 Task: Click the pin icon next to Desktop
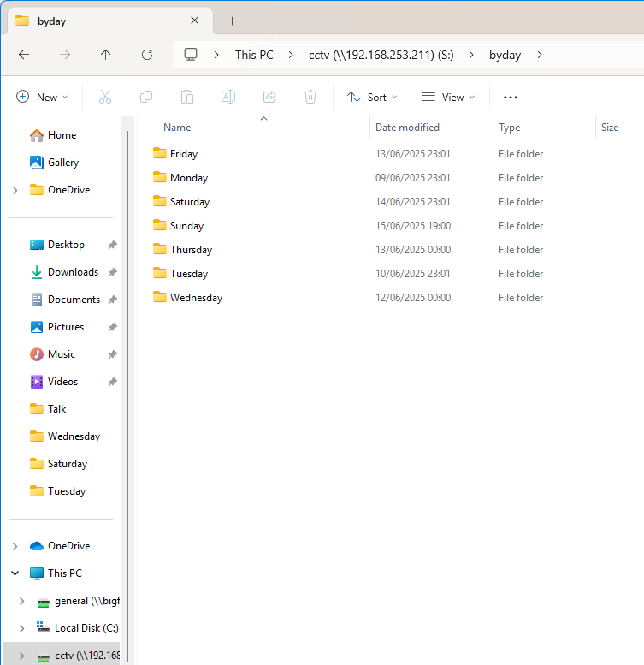(112, 245)
